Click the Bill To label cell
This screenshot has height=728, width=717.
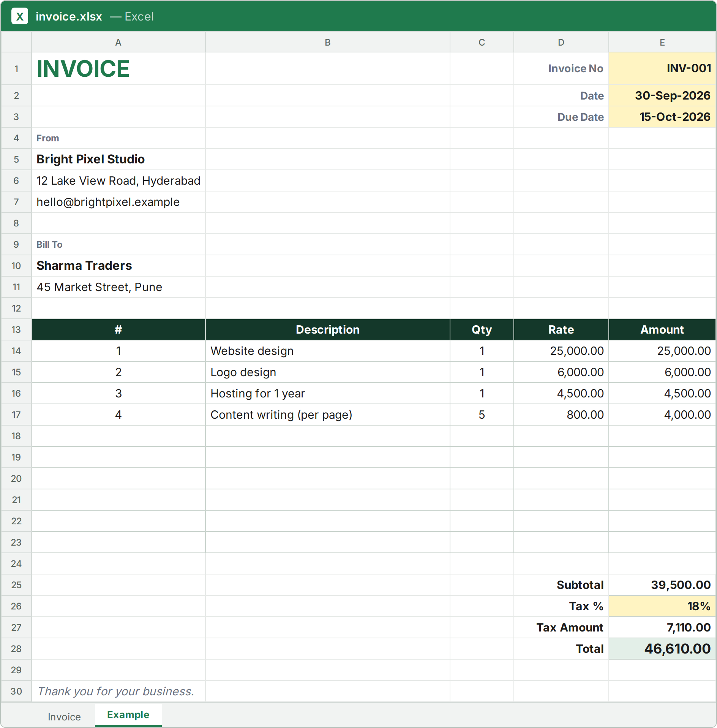118,244
